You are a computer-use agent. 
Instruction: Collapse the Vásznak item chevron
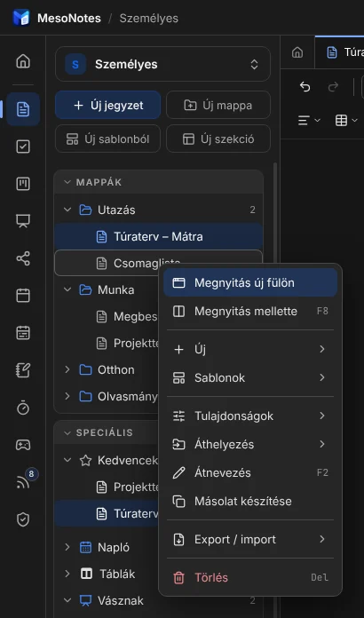[x=67, y=600]
